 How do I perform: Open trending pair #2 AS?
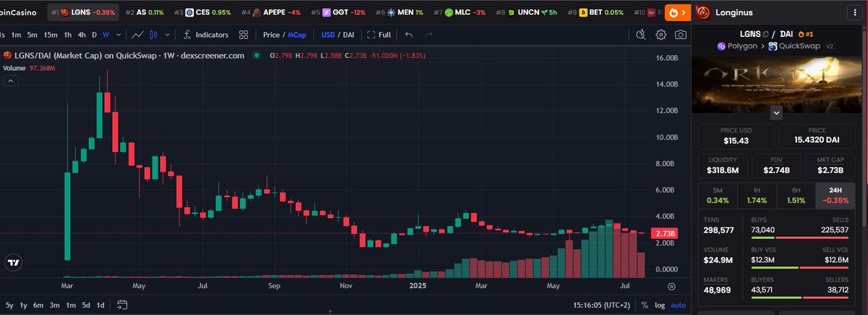click(x=145, y=12)
